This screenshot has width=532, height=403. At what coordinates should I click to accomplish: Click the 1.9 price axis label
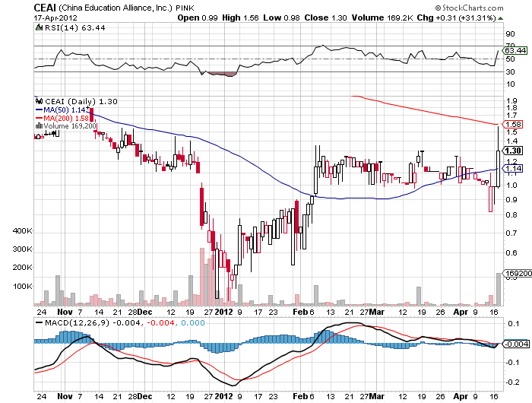pyautogui.click(x=511, y=101)
